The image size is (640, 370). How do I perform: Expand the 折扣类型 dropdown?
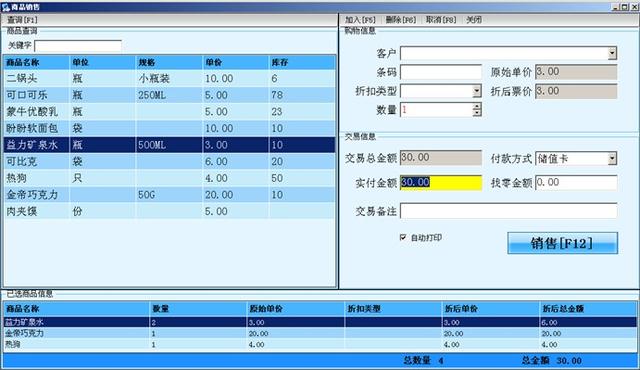pyautogui.click(x=477, y=91)
